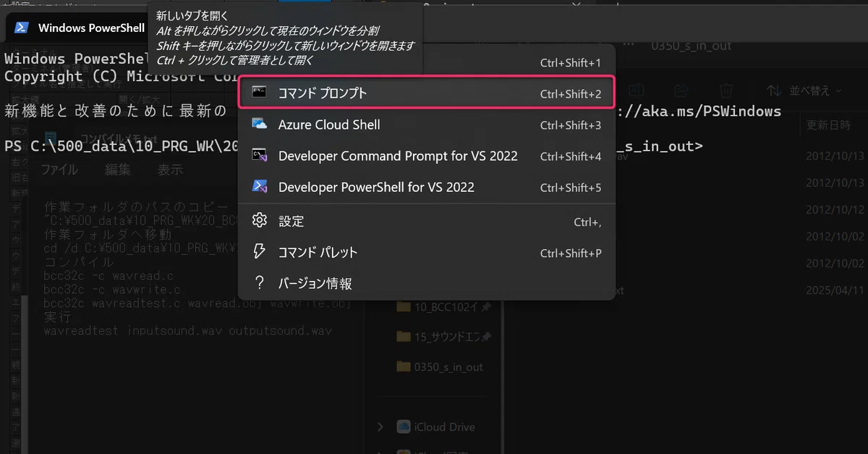Click the line 'bcc32c -c wavwrite.c' in Notepad
Image resolution: width=868 pixels, height=454 pixels.
click(113, 289)
